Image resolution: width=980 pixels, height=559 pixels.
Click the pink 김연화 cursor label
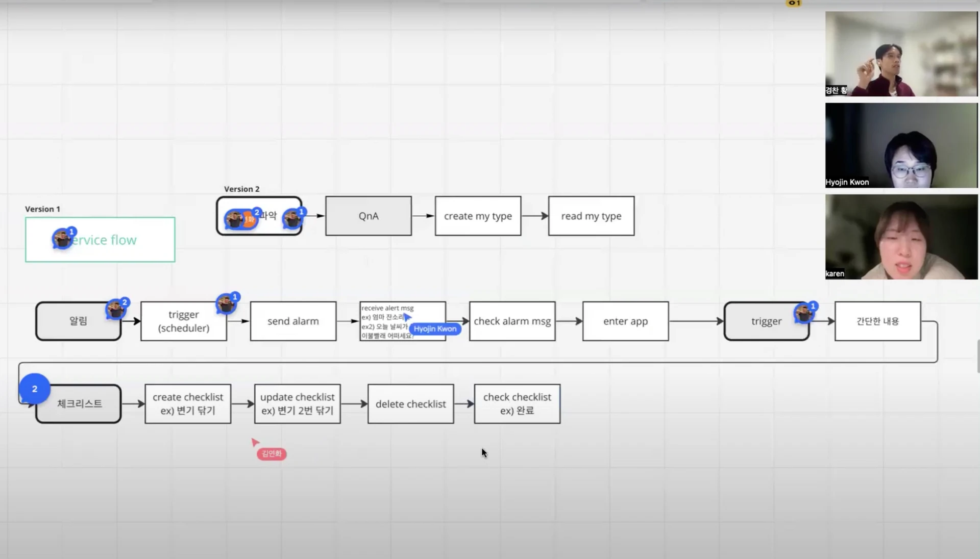[x=272, y=453]
